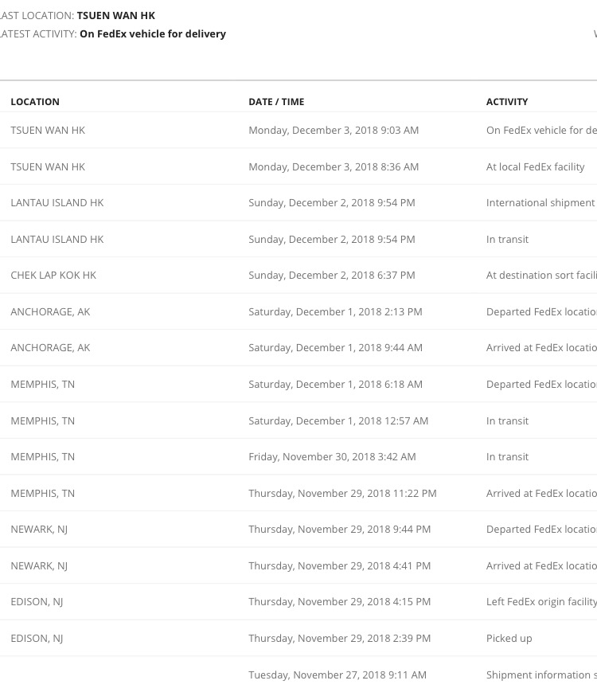Viewport: 597px width, 700px height.
Task: Click LANTAU ISLAND HK in the In transit row
Action: click(x=57, y=239)
